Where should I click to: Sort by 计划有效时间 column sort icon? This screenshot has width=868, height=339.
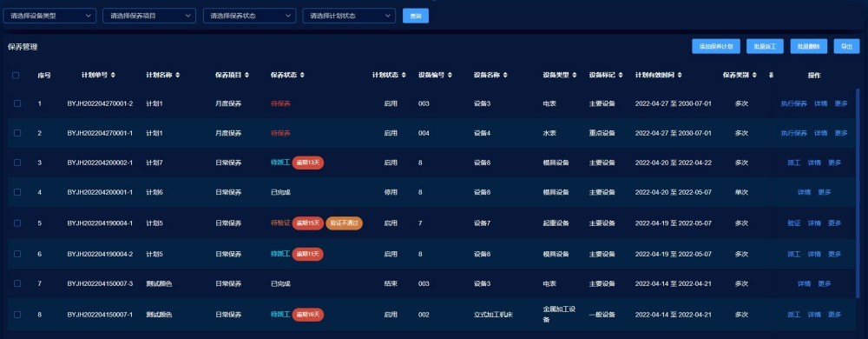pos(680,76)
